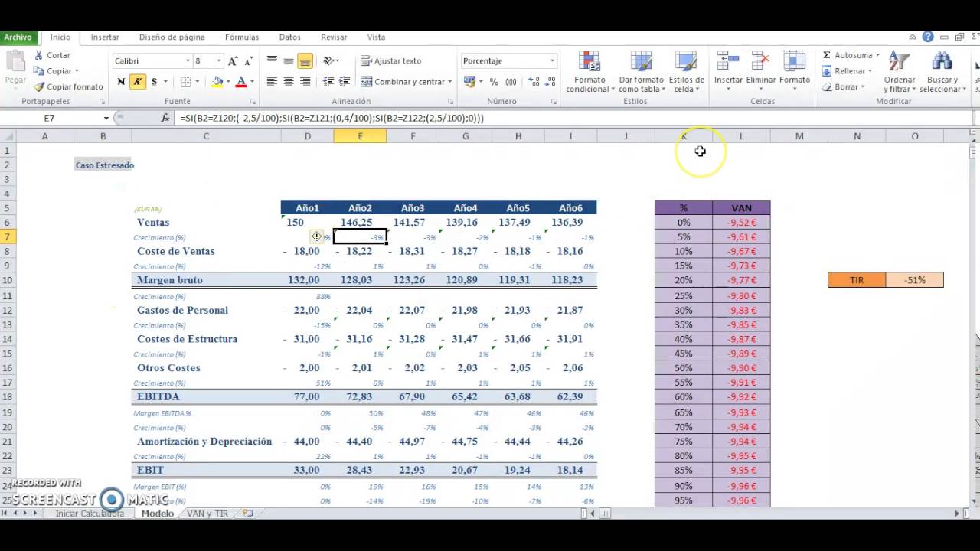Increase decimal places icon

click(x=534, y=82)
